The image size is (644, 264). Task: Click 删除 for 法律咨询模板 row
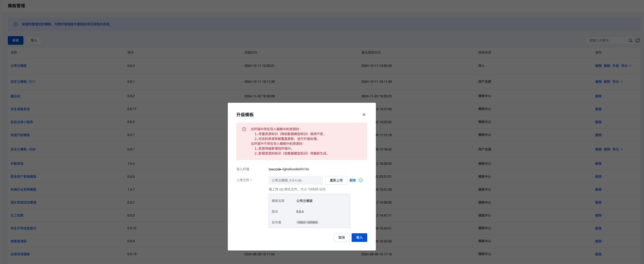(x=598, y=254)
